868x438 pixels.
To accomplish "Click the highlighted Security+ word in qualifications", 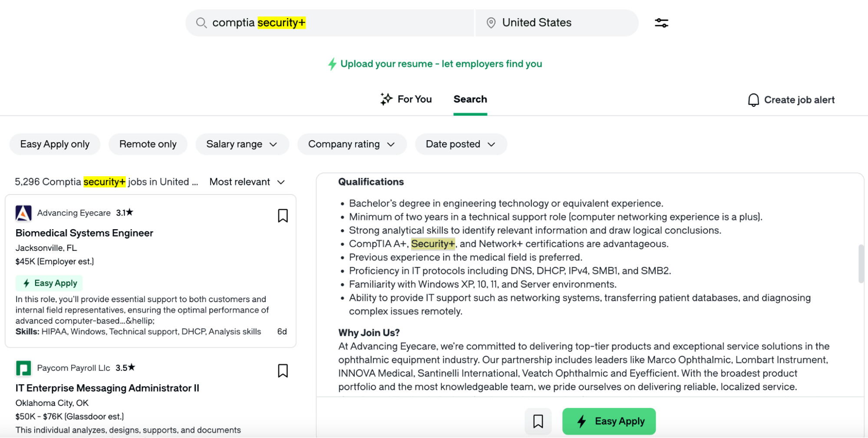I will [433, 244].
